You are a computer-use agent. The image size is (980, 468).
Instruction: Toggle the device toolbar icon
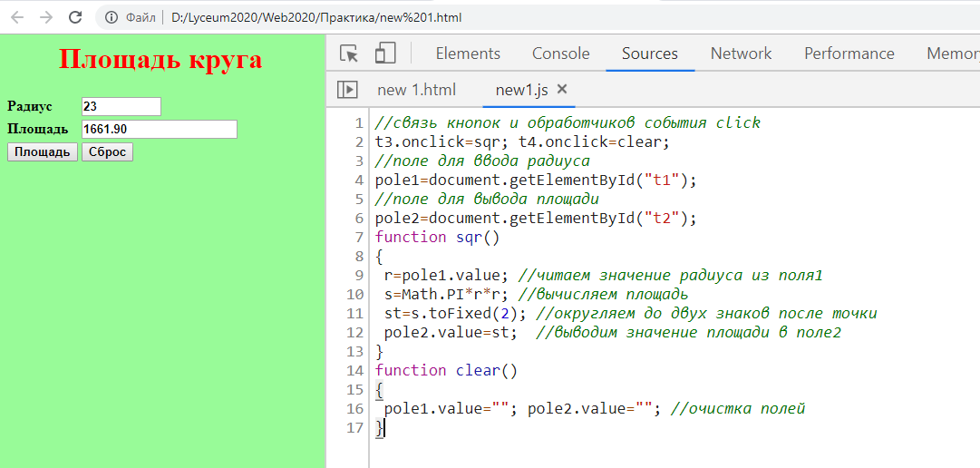click(385, 54)
